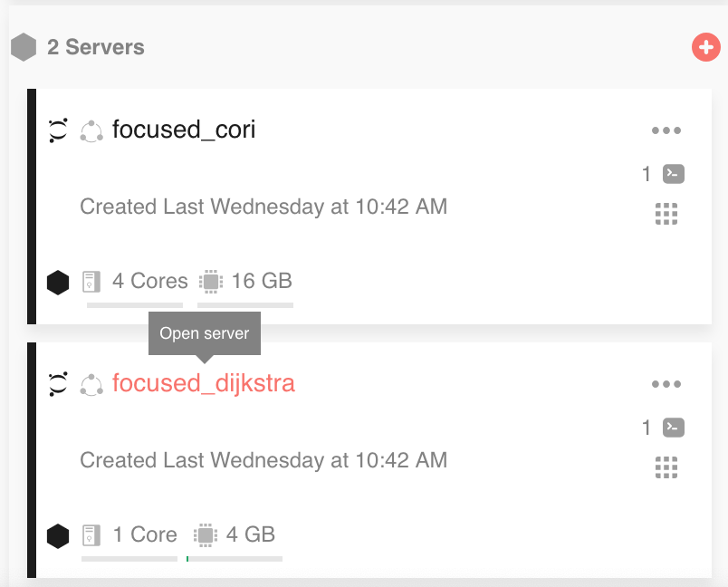Click the gray hexagon beside 2 Servers heading

(24, 47)
